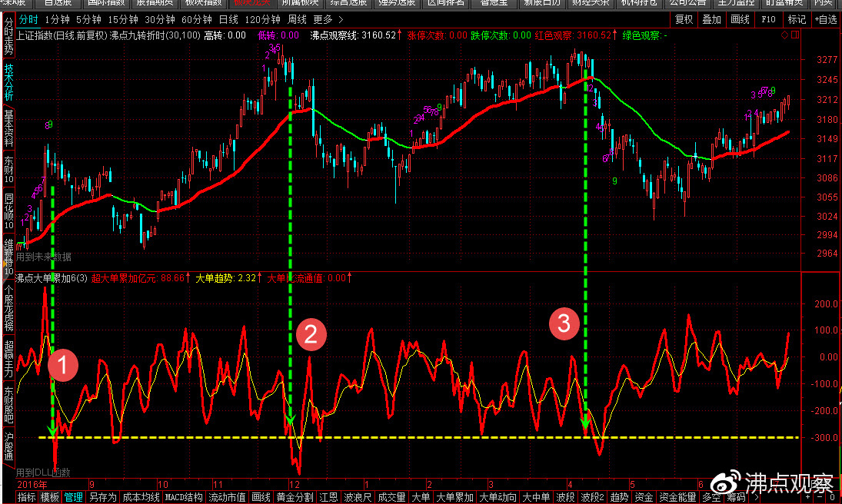The image size is (842, 504).
Task: Select the 趋势 indicator
Action: point(619,498)
